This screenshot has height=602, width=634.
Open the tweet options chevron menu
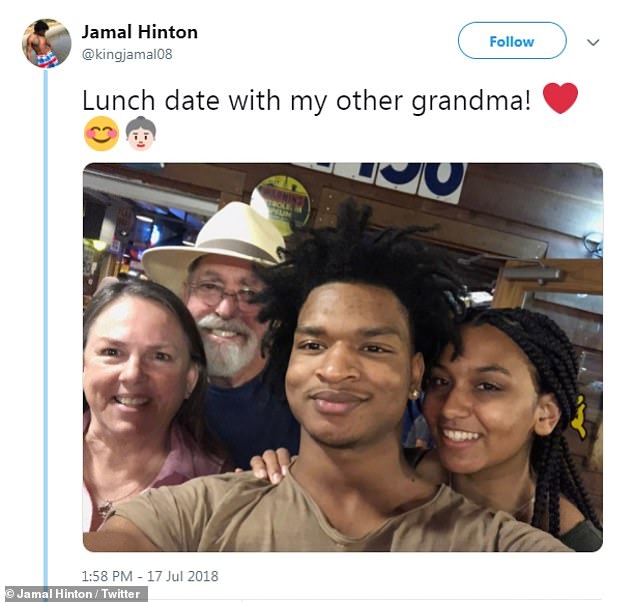[x=593, y=42]
